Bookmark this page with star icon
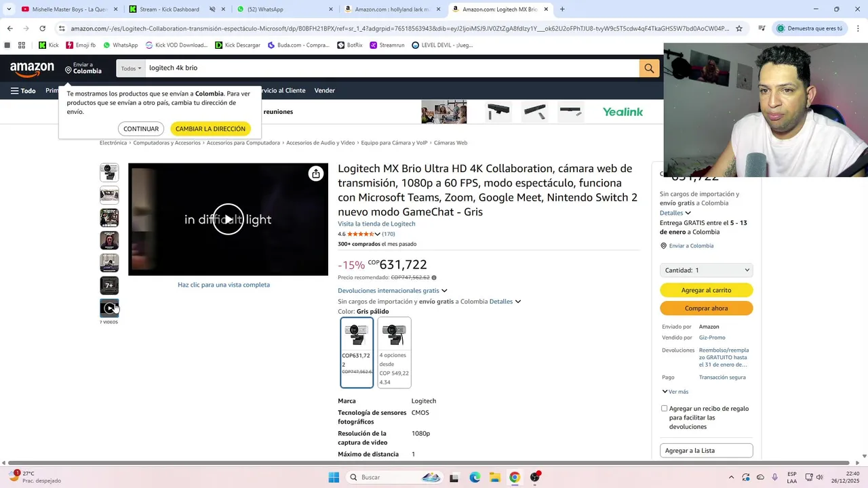Image resolution: width=868 pixels, height=488 pixels. [x=739, y=28]
